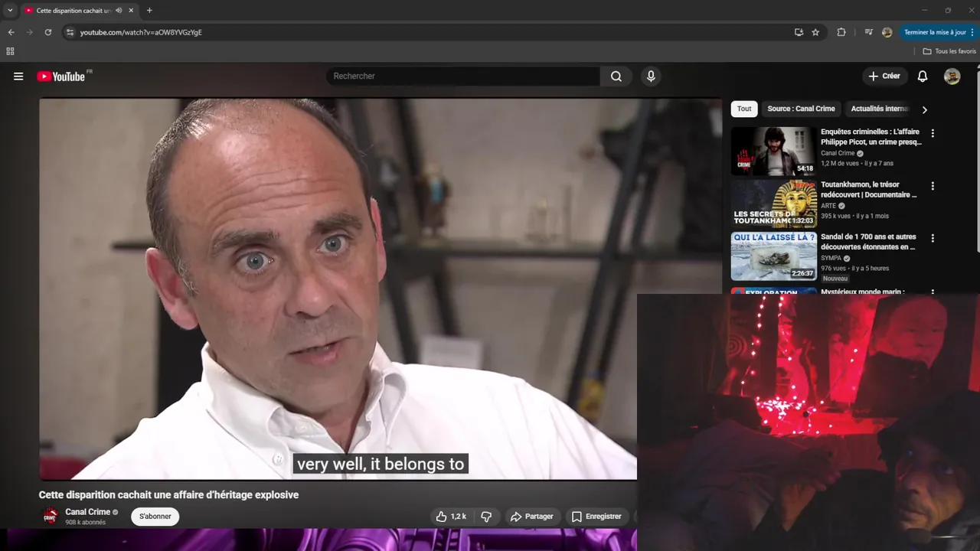980x551 pixels.
Task: Click the URL youtube.com/watch address bar
Action: 141,32
